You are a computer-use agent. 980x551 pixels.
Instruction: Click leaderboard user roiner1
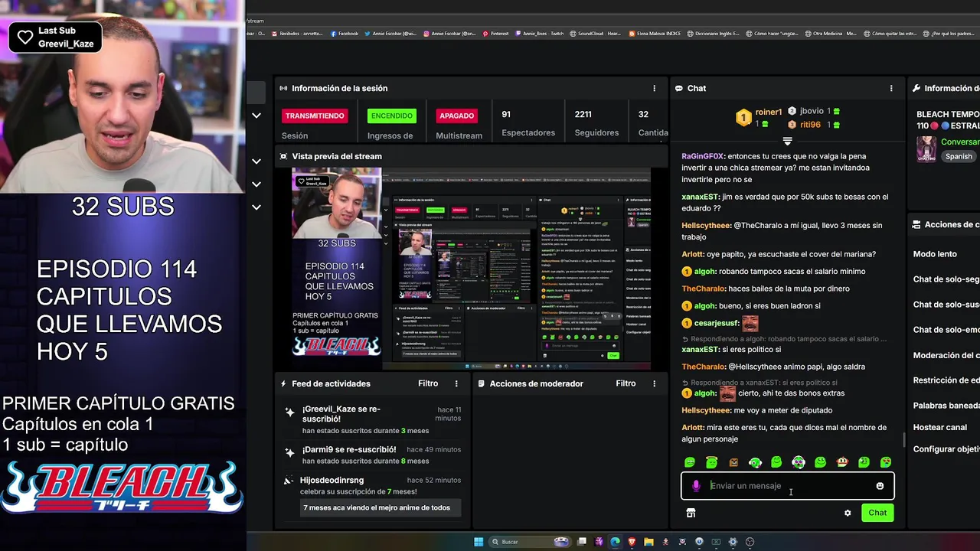click(769, 112)
